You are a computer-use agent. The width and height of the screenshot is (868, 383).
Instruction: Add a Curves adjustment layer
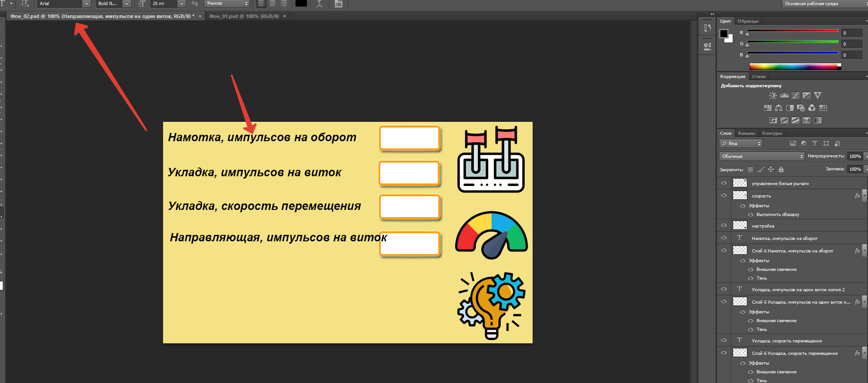[795, 96]
